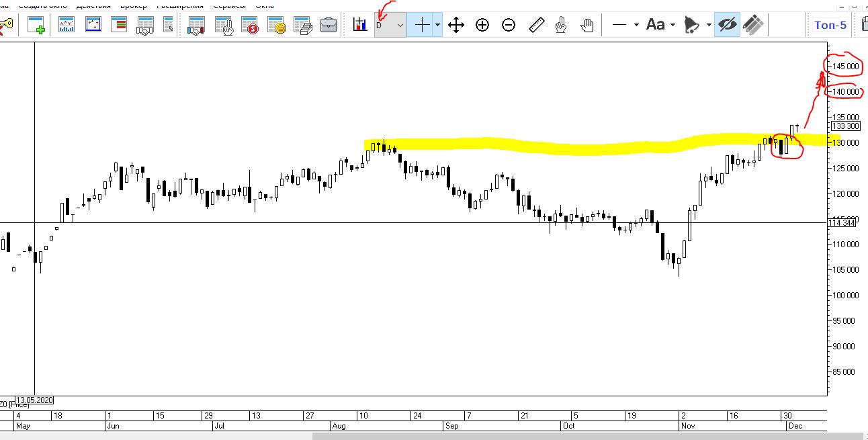Open the money limits coins table icon
Image resolution: width=868 pixels, height=440 pixels.
(x=276, y=26)
